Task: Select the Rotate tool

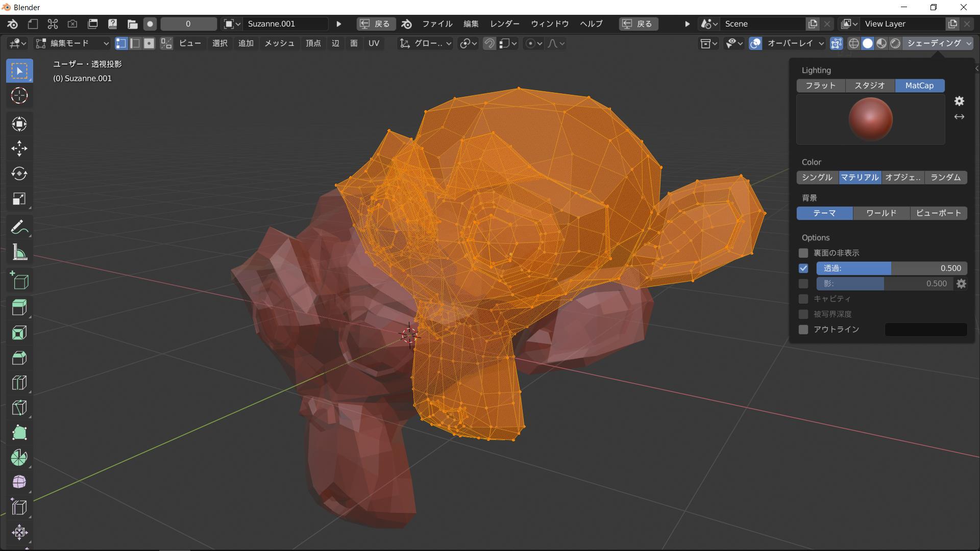Action: [19, 173]
